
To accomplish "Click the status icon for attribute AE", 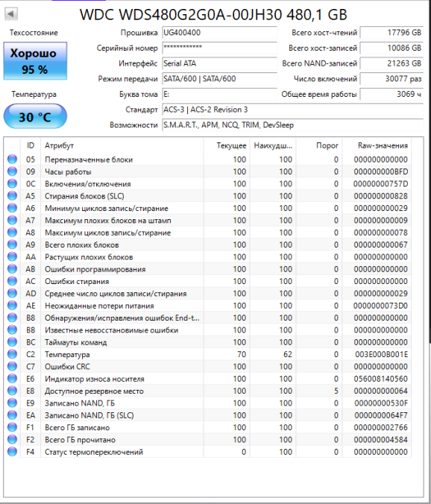I will pos(12,306).
